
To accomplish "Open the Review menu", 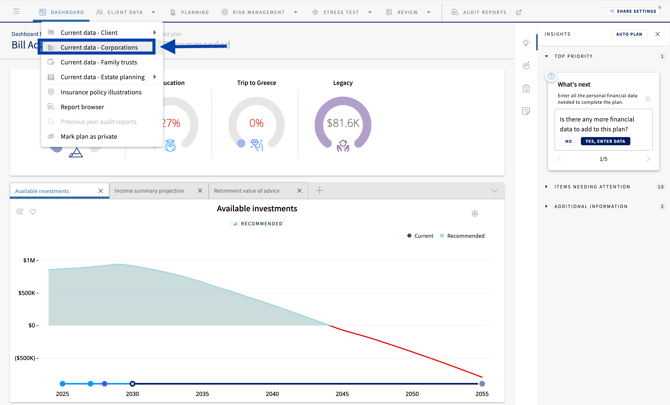I will [x=402, y=12].
